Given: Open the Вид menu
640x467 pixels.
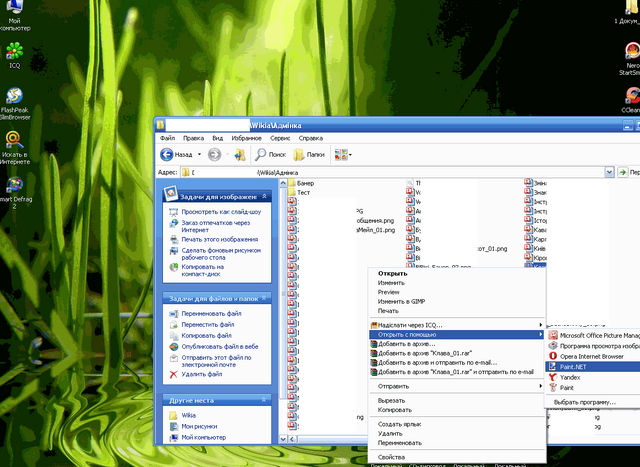Looking at the screenshot, I should (218, 138).
